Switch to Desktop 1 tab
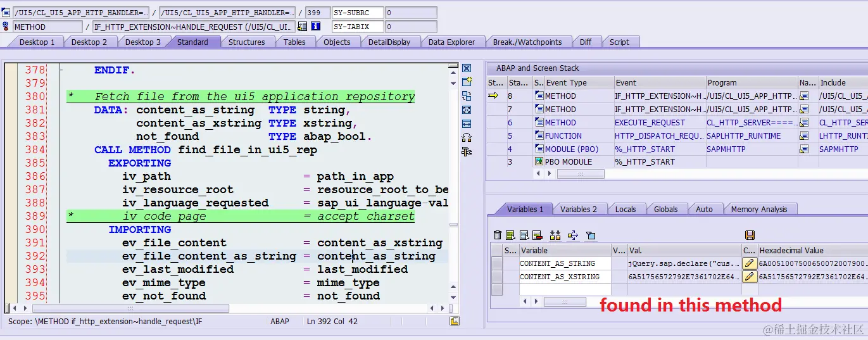Viewport: 868px width, 340px height. point(37,42)
